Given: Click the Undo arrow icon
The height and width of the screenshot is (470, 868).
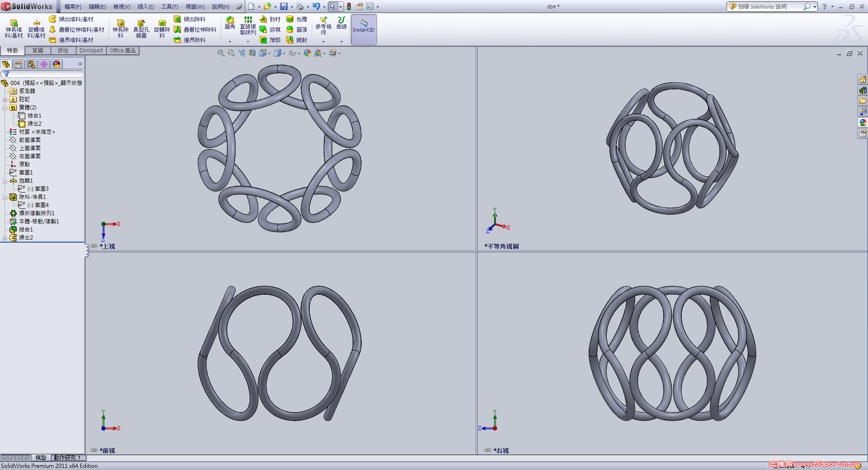Looking at the screenshot, I should tap(316, 6).
